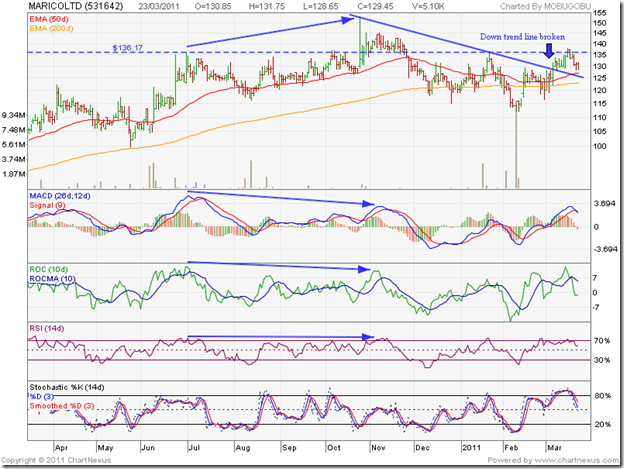This screenshot has width=624, height=469.
Task: Click the Stochastic %K (14d) label
Action: pyautogui.click(x=67, y=387)
